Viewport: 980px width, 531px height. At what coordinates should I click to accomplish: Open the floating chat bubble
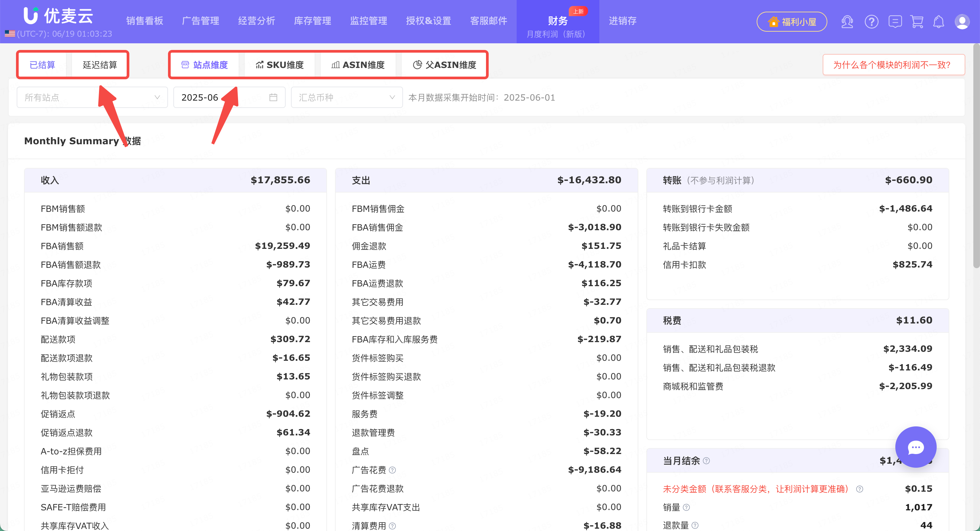[916, 447]
